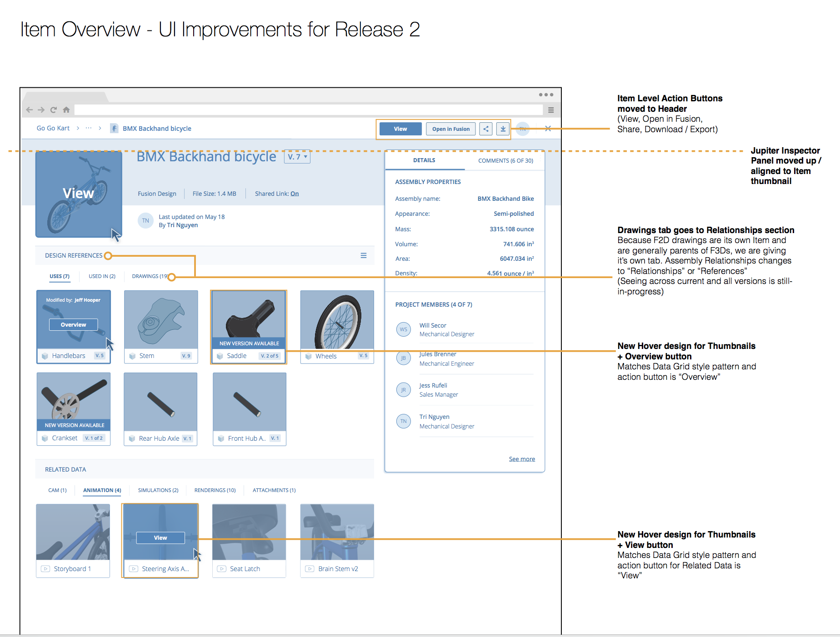Click the View button in header

(x=400, y=129)
